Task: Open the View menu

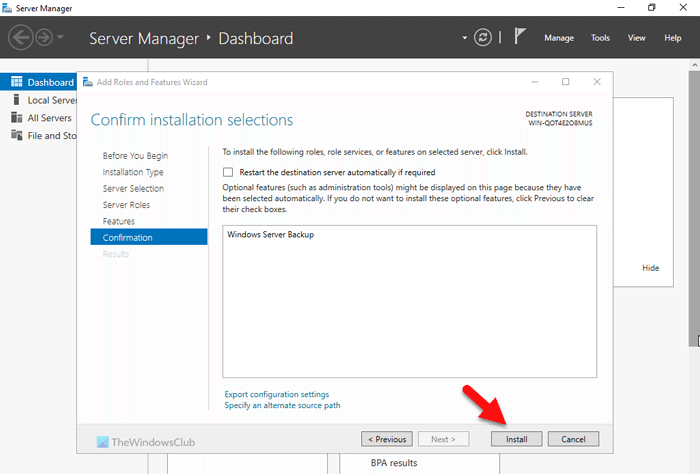Action: pos(636,38)
